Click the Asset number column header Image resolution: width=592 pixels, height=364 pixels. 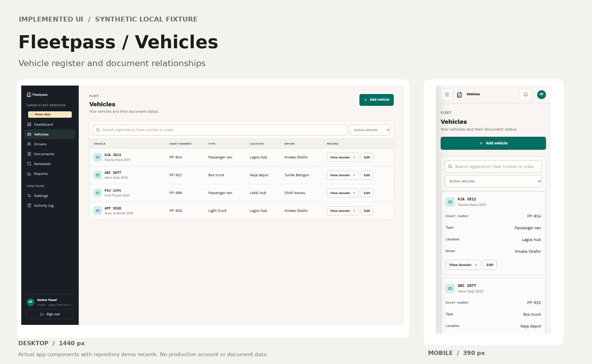point(180,144)
